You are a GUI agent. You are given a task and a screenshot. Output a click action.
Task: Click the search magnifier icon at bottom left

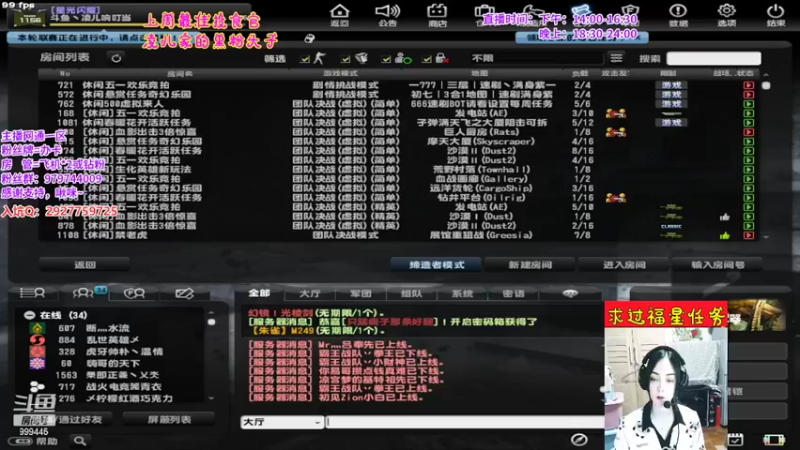[80, 440]
